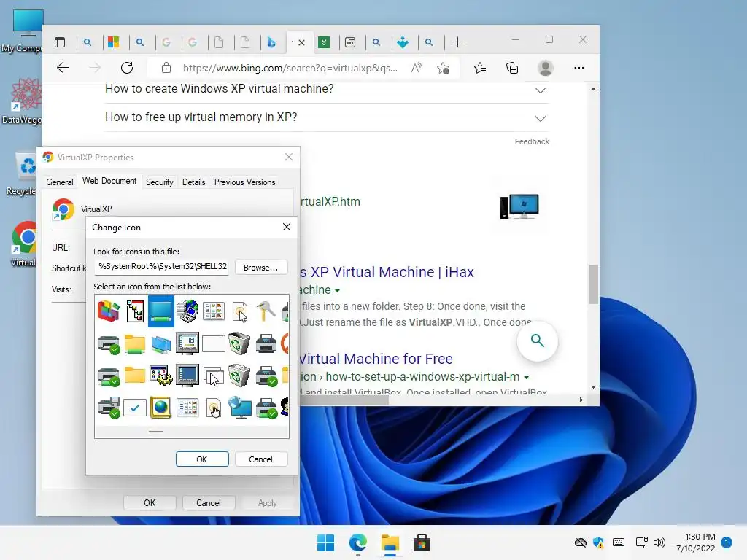
Task: Switch to the Microsoft logo browser tab
Action: coord(113,42)
